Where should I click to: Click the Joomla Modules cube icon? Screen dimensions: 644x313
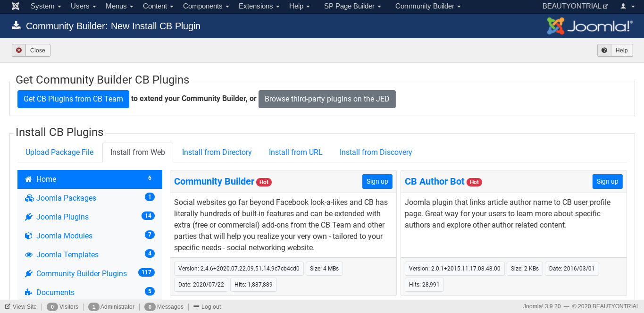pyautogui.click(x=29, y=236)
